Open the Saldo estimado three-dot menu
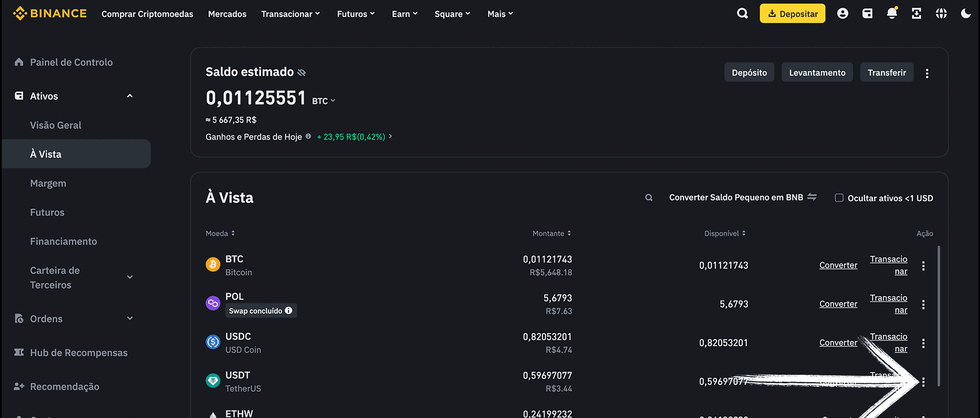Screen dimensions: 980x418 pyautogui.click(x=927, y=73)
